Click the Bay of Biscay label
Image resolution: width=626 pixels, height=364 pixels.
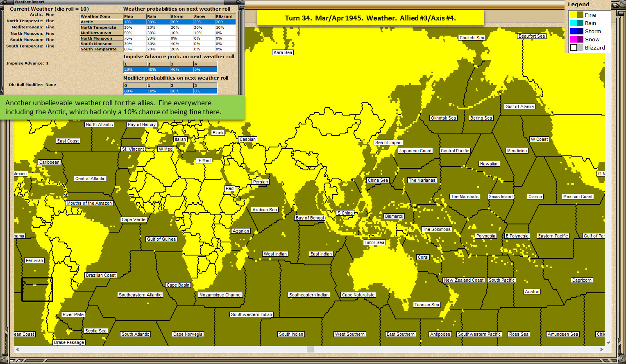pos(142,124)
